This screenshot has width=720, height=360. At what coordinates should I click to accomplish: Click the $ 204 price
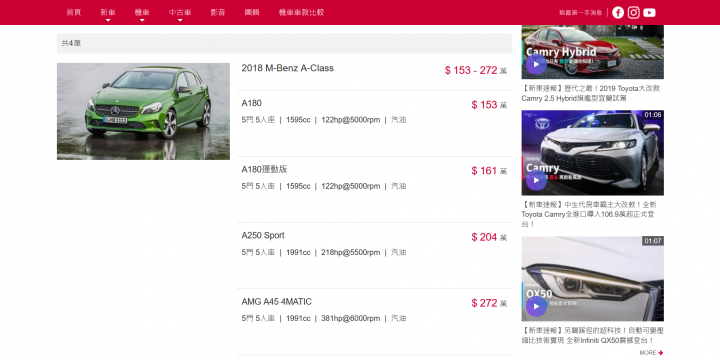489,237
